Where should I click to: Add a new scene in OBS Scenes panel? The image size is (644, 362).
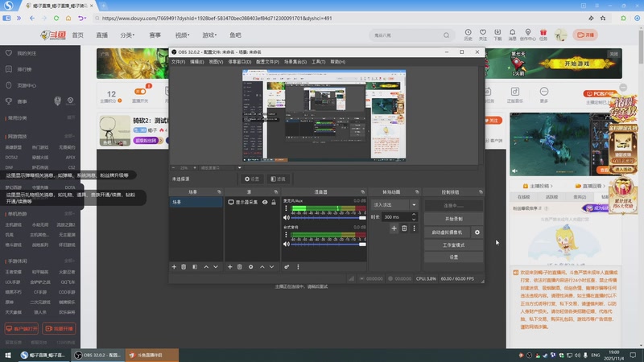coord(174,267)
